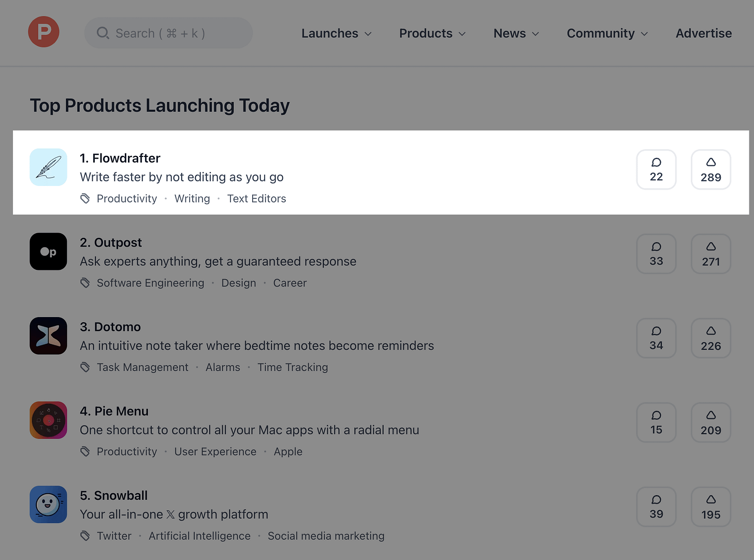Upvote Outpost with 271 votes
Screen dimensions: 754x560
[711, 254]
